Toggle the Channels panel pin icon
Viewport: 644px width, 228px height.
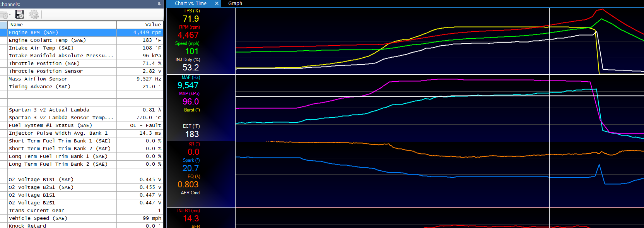tap(159, 4)
